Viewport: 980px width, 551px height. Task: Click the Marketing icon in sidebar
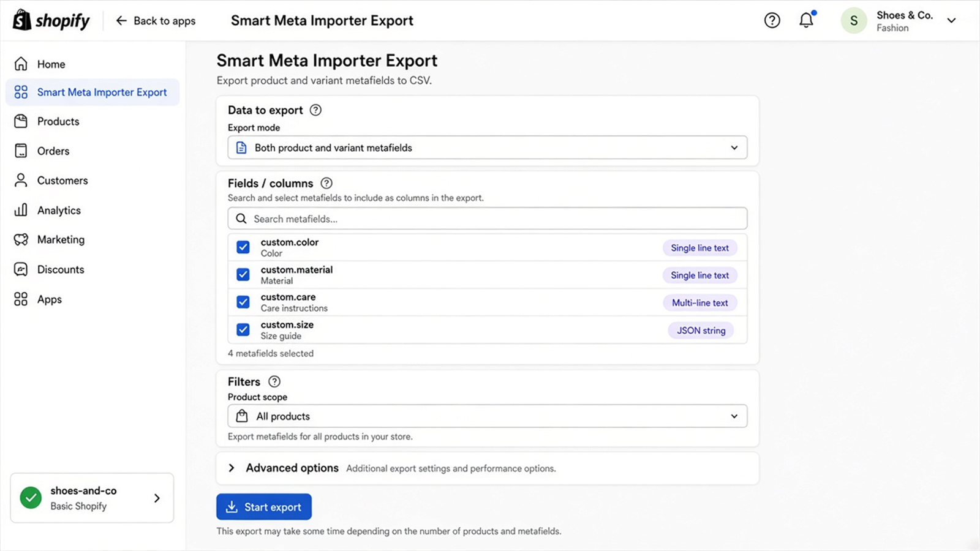pos(21,239)
